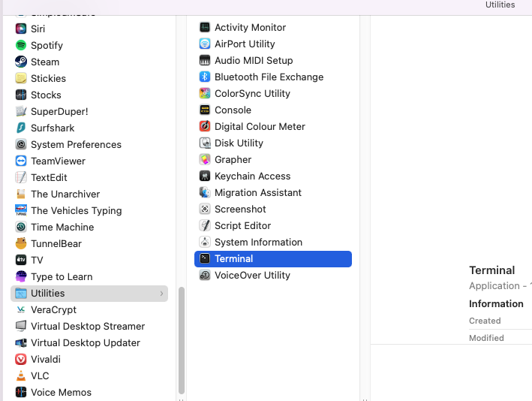532x401 pixels.
Task: Click the Spotify app icon
Action: pyautogui.click(x=21, y=45)
